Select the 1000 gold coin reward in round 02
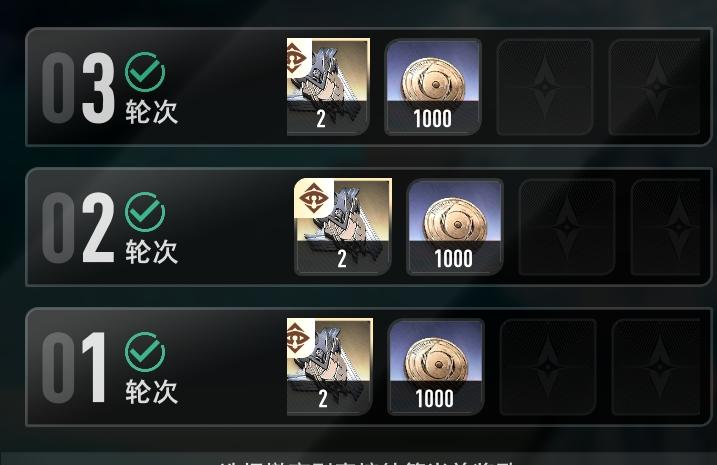This screenshot has height=465, width=717. (455, 227)
